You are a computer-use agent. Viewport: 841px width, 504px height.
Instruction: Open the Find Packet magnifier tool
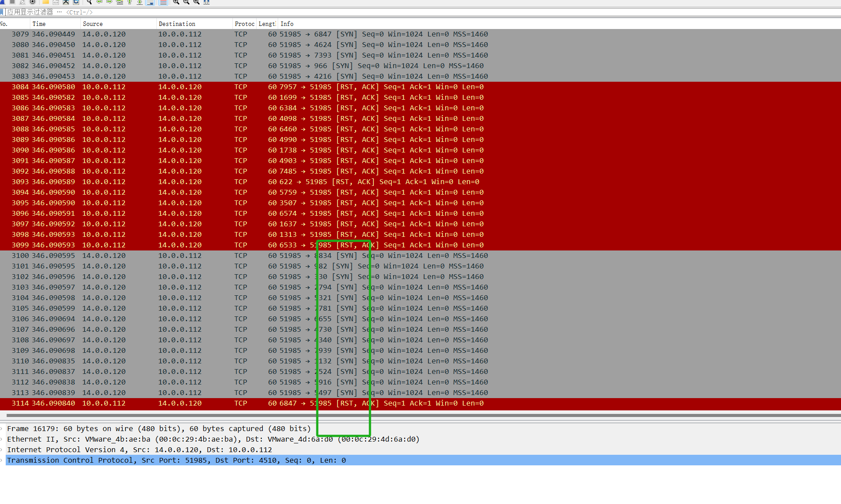[x=89, y=2]
